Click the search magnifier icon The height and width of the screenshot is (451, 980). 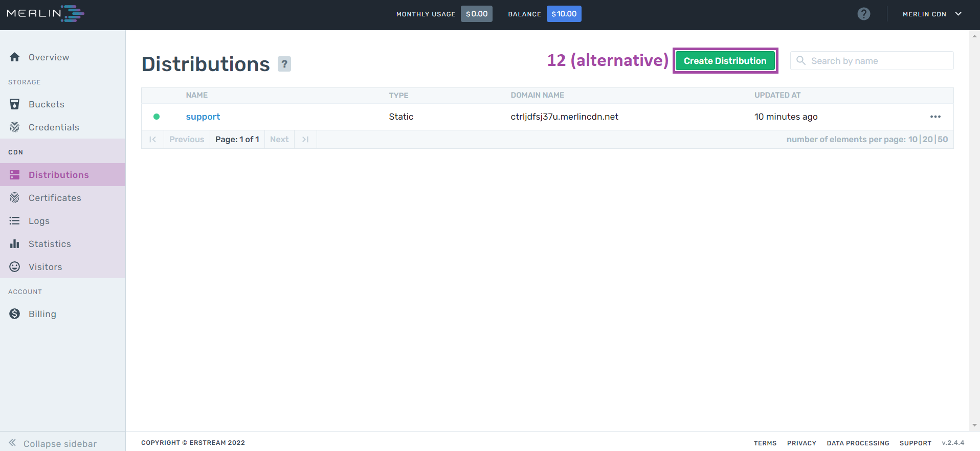(x=801, y=60)
